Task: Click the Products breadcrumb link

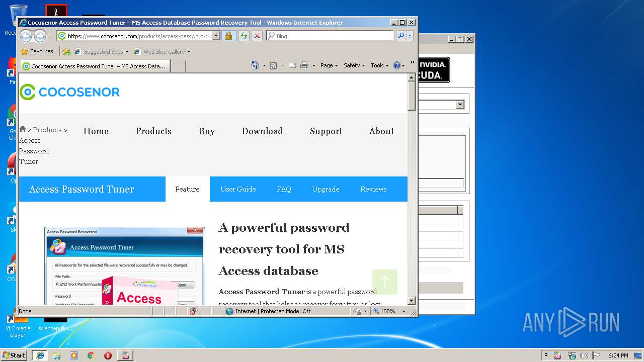Action: click(47, 130)
